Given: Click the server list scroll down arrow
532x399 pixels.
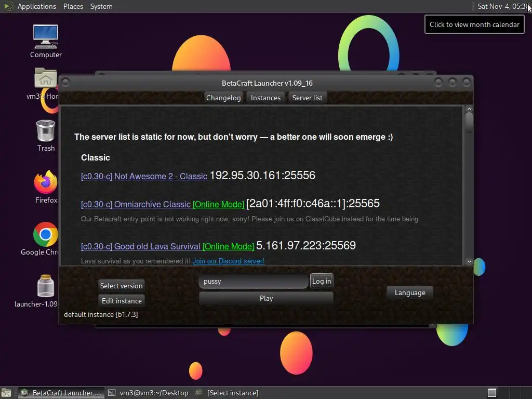Looking at the screenshot, I should 469,261.
